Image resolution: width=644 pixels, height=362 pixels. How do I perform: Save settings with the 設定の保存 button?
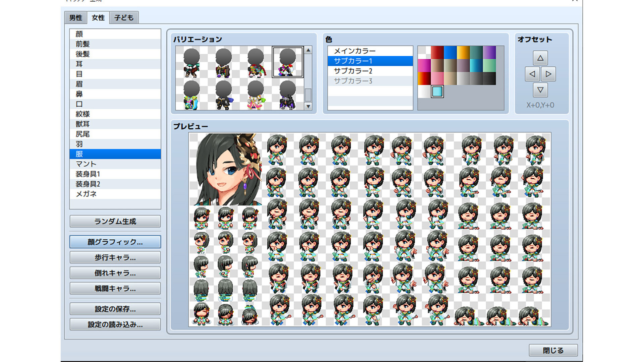(x=115, y=308)
